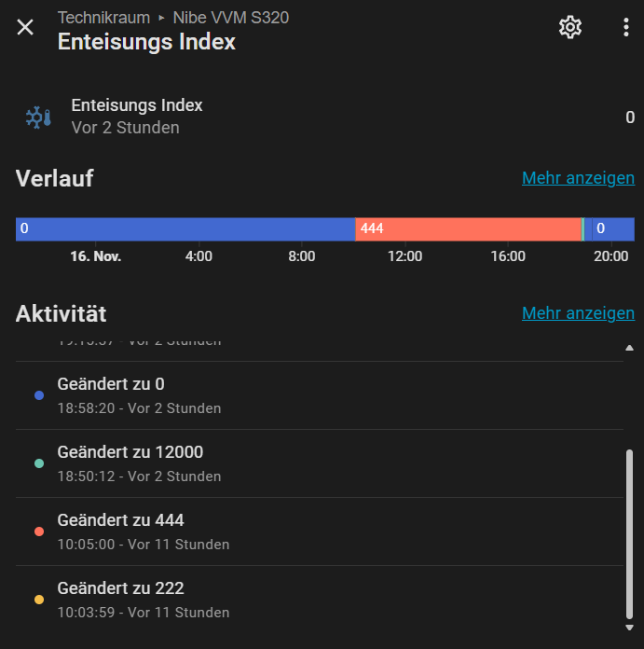Click the teal dot beside 'Geändert zu 12000'
The width and height of the screenshot is (644, 649).
(38, 463)
